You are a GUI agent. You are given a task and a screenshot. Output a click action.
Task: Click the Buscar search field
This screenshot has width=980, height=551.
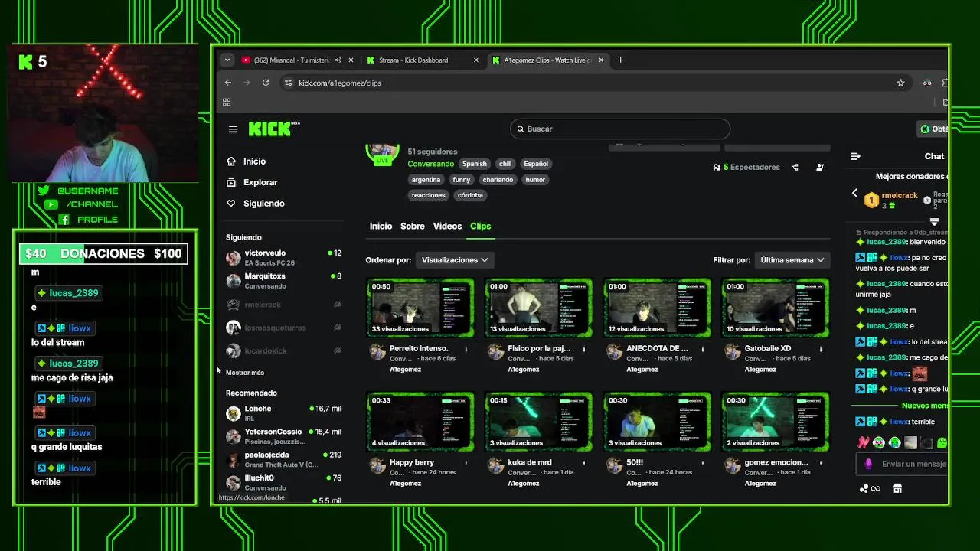click(620, 129)
